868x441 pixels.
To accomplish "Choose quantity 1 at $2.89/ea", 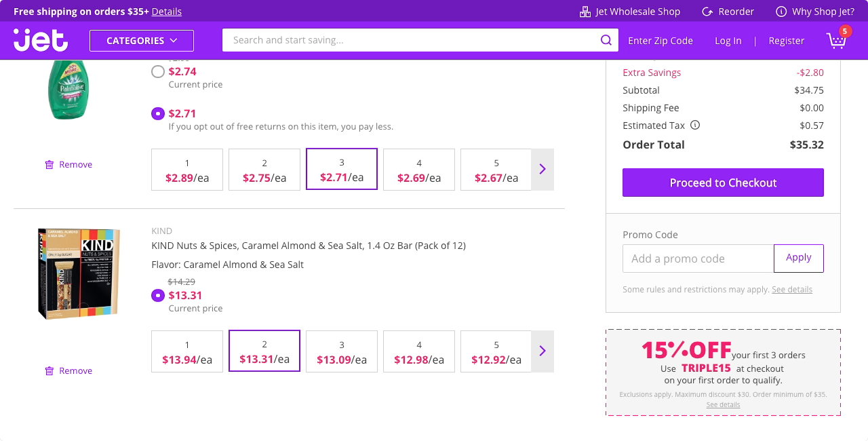I will pyautogui.click(x=187, y=170).
